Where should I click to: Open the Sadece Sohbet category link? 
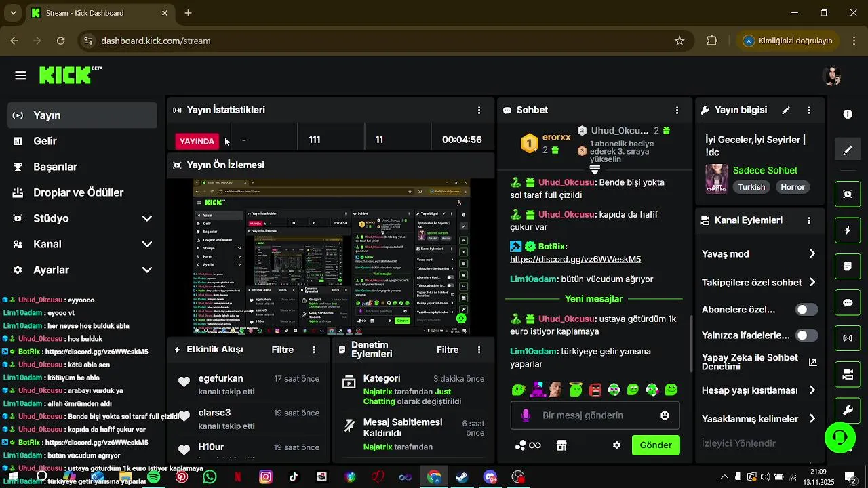(765, 170)
